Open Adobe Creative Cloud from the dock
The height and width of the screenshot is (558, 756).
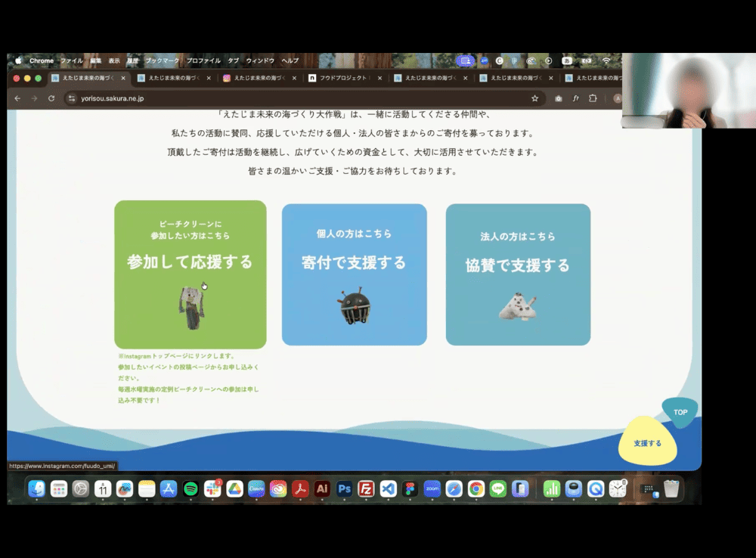(278, 489)
